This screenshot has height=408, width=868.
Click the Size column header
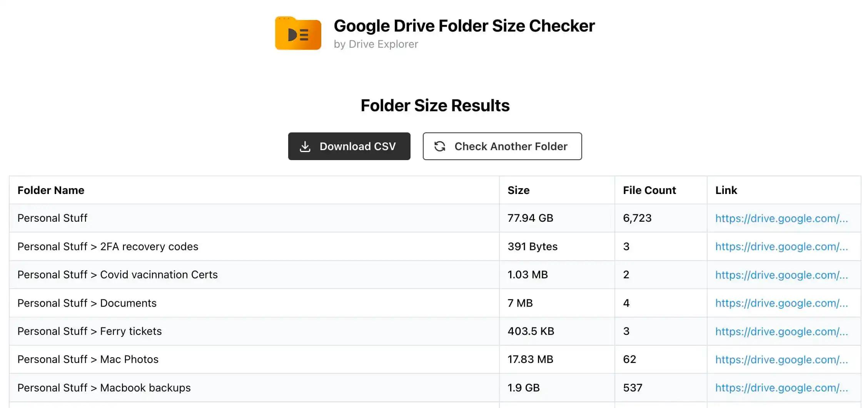point(518,190)
